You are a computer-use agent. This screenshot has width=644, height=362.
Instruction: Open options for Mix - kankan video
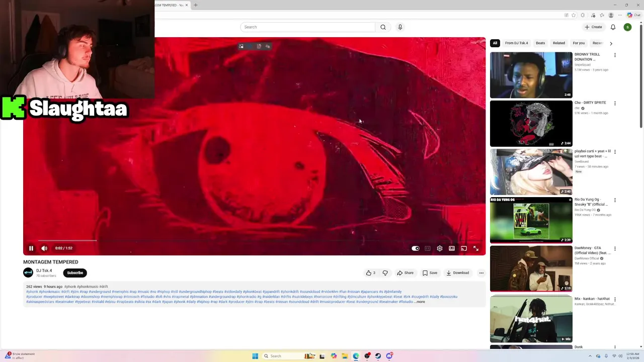click(x=614, y=299)
